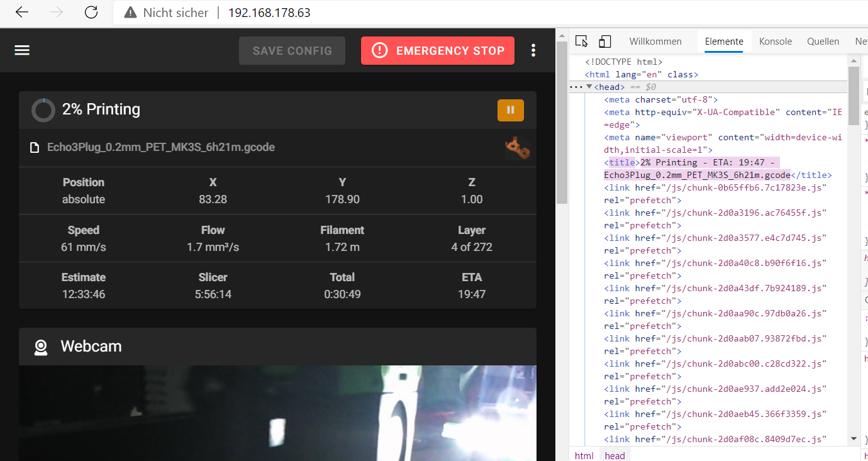This screenshot has width=868, height=461.
Task: Select the DOCTYPE html line
Action: coord(623,62)
